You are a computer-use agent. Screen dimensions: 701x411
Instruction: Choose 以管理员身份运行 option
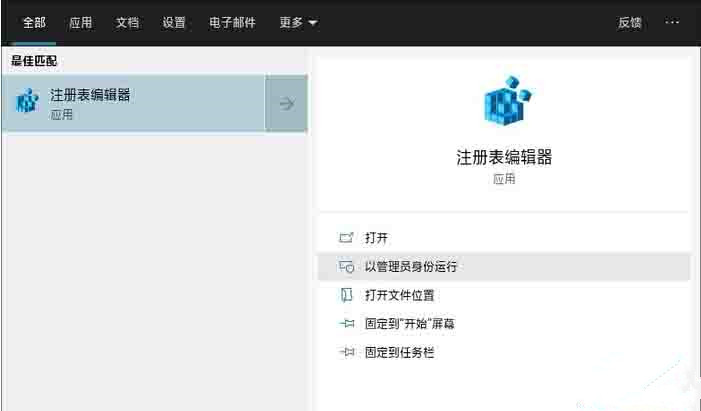504,267
